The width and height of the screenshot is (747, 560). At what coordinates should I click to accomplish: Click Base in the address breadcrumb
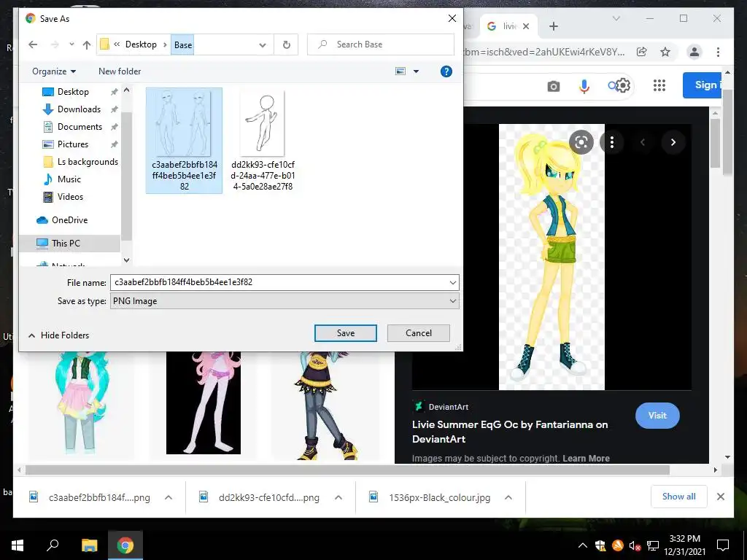183,44
